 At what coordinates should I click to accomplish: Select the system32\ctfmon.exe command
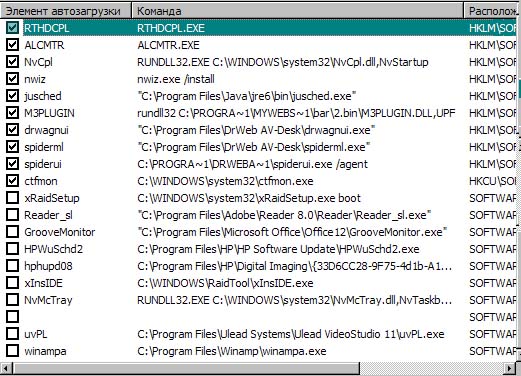click(x=225, y=181)
